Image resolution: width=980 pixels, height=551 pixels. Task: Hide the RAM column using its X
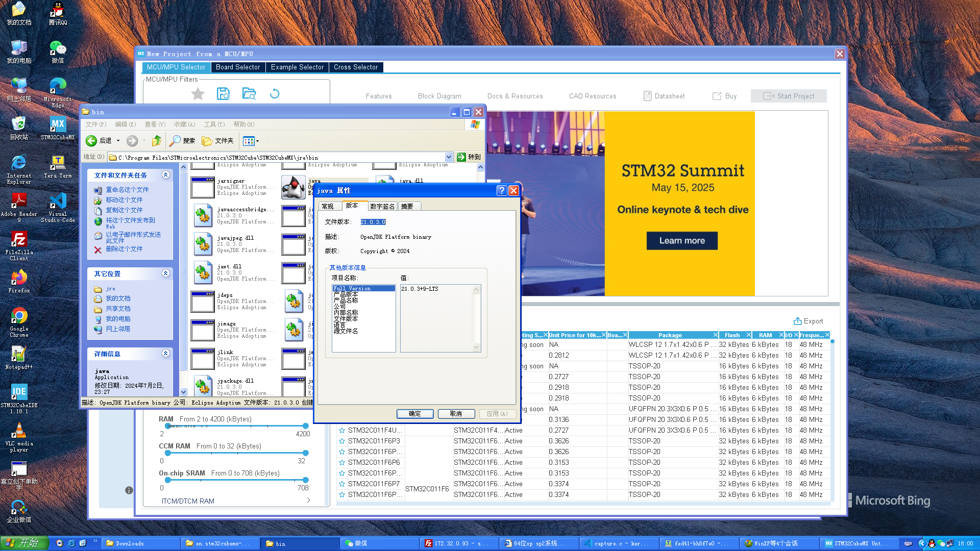[x=781, y=335]
